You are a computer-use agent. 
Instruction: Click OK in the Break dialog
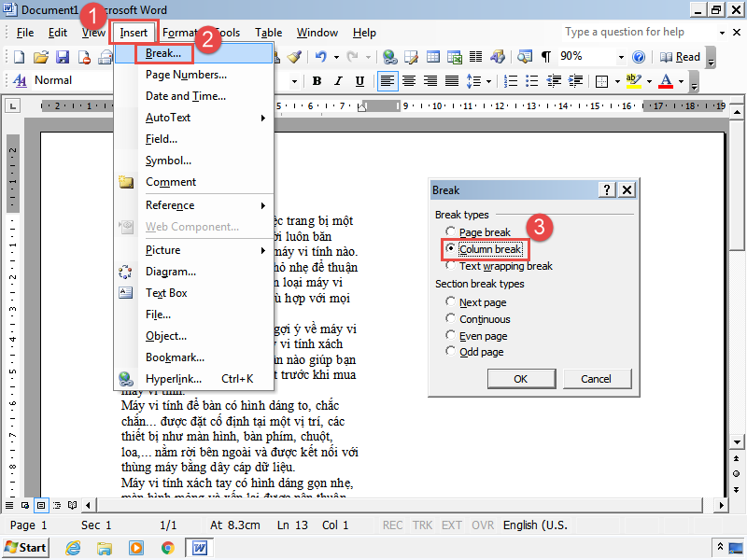[x=521, y=379]
